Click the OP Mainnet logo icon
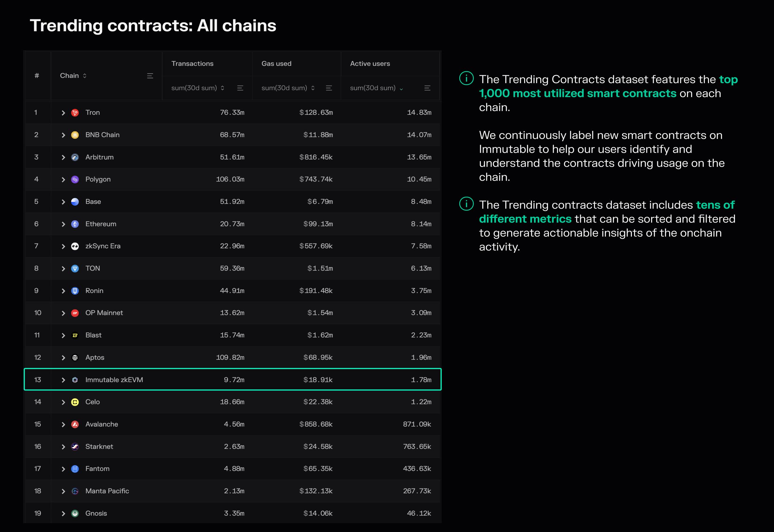 75,313
